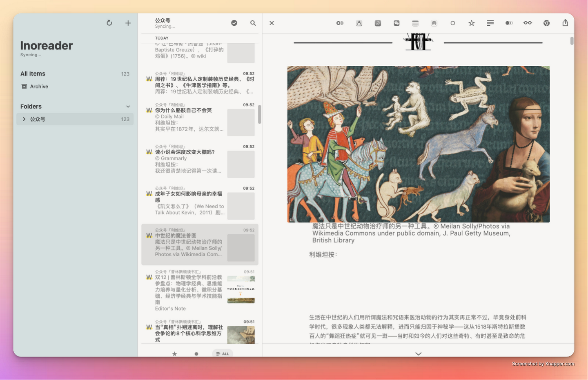Image resolution: width=588 pixels, height=380 pixels.
Task: Open search in the 公众号 article list
Action: pos(253,23)
